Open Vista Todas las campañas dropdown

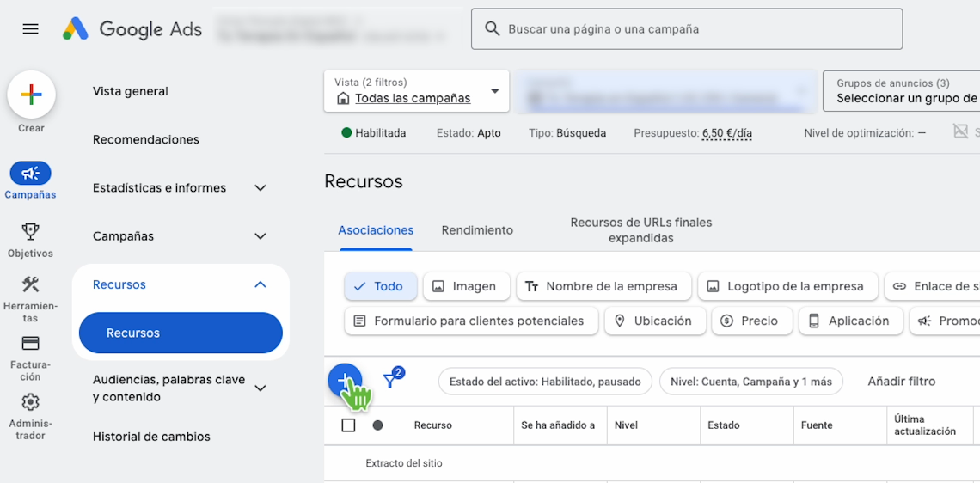point(416,91)
